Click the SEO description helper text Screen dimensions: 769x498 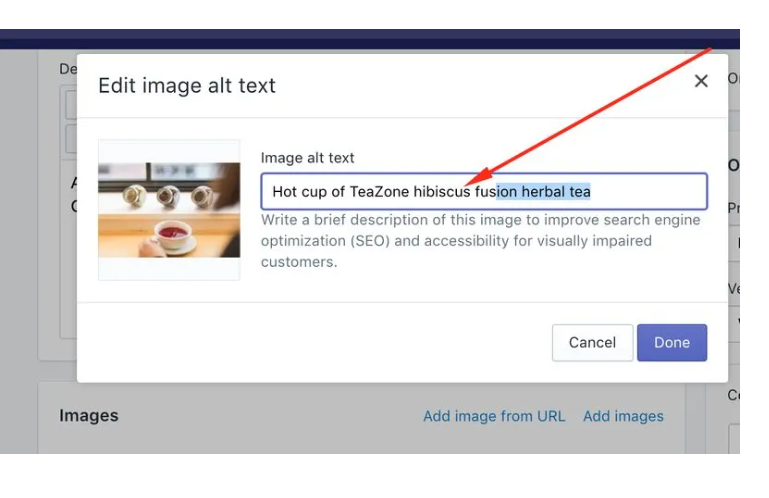(x=481, y=241)
